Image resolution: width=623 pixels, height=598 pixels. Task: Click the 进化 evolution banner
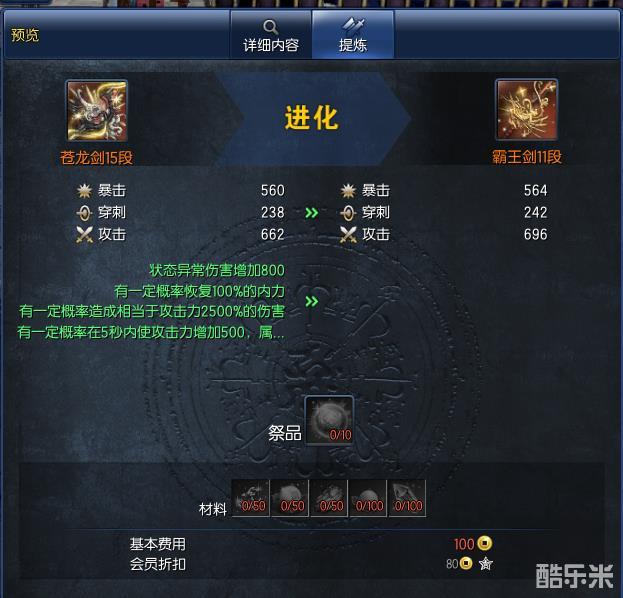(312, 118)
